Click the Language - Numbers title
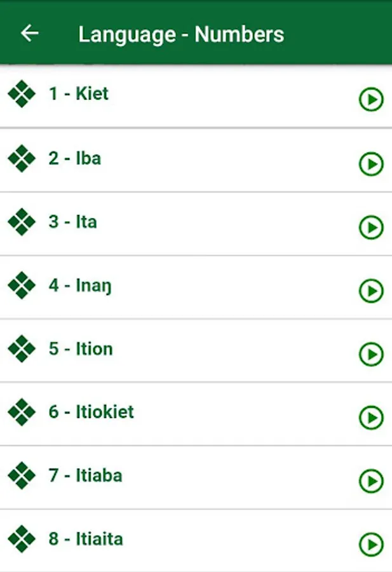Image resolution: width=392 pixels, height=572 pixels. [181, 35]
